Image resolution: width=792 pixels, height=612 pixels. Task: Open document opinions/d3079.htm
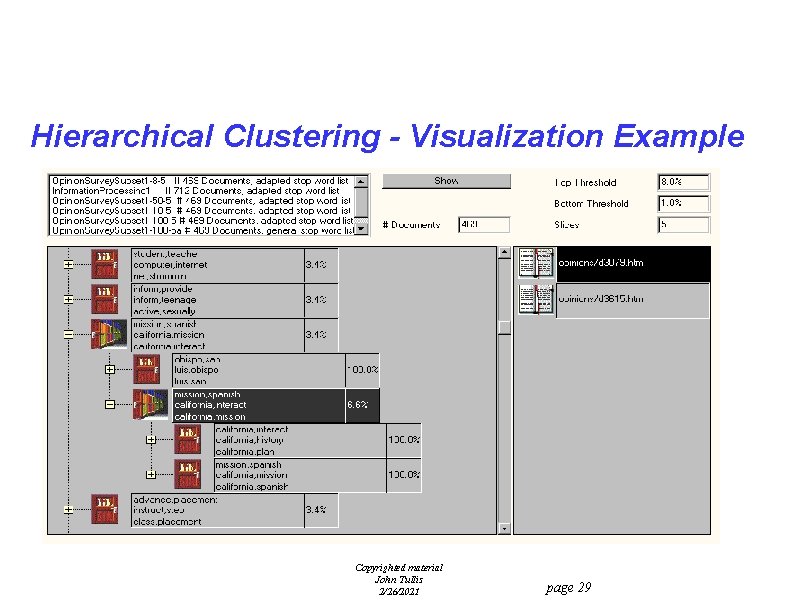633,263
